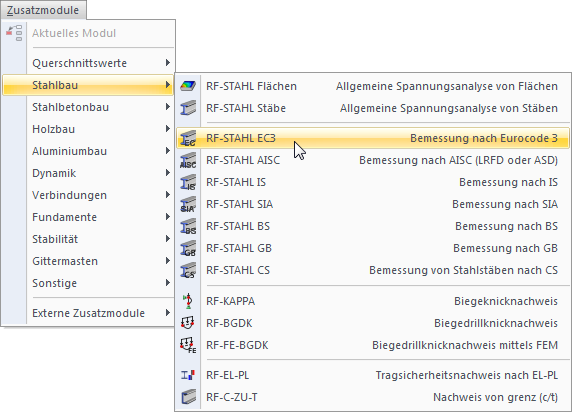Viewport: 572px width, 412px height.
Task: Expand arrow next to Holzbau
Action: 167,128
